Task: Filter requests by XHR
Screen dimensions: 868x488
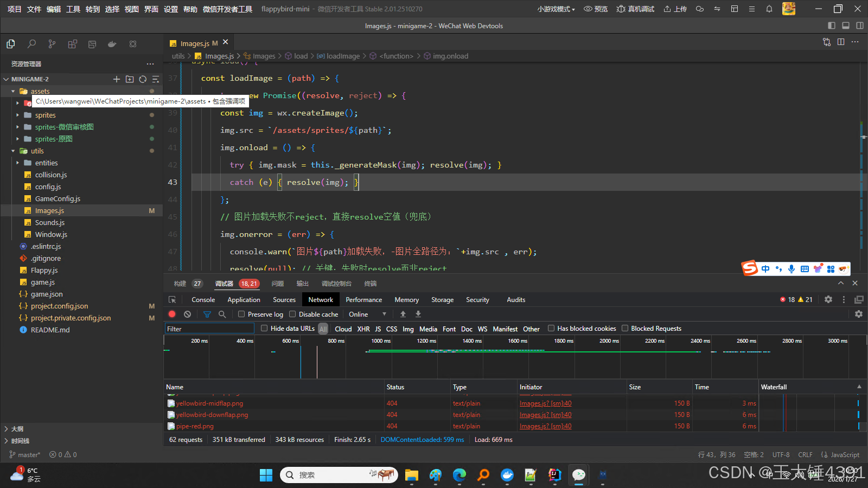Action: (363, 329)
